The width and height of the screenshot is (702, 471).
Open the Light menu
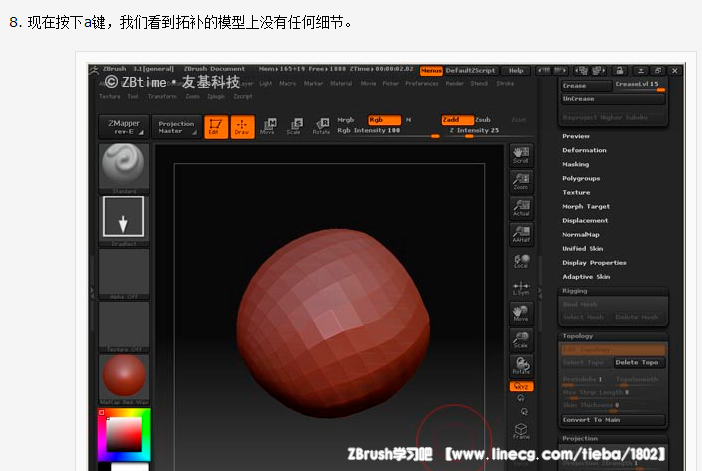265,84
